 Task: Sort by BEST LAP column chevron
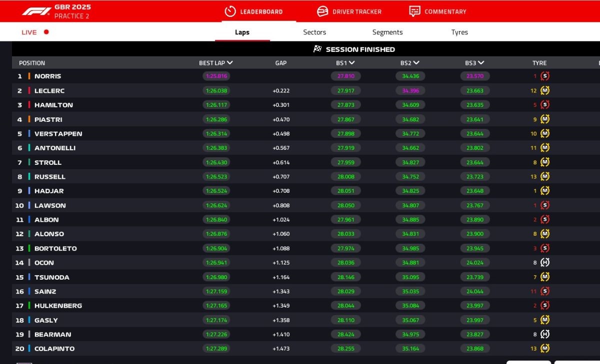pos(230,63)
